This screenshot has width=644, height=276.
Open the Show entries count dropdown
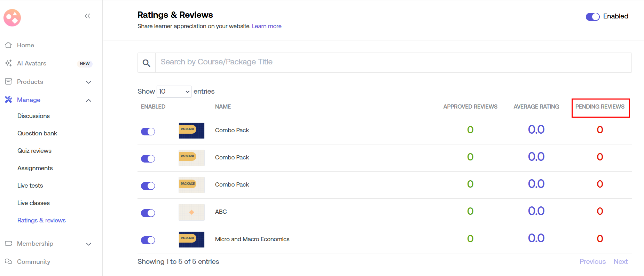[174, 92]
